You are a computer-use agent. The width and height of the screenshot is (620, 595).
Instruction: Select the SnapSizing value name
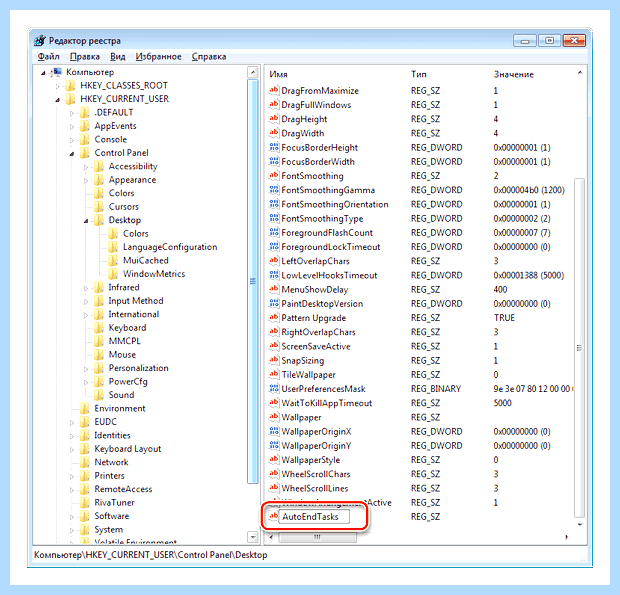[x=302, y=361]
